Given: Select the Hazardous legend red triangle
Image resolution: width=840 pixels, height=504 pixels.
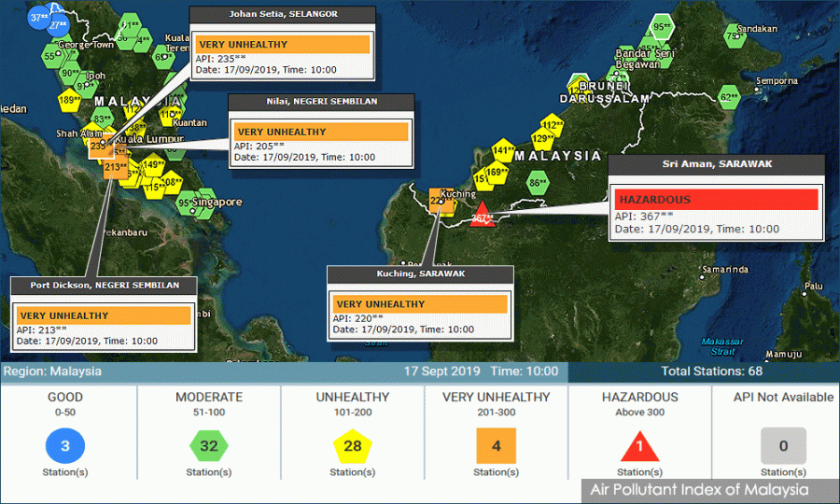Looking at the screenshot, I should pyautogui.click(x=640, y=447).
